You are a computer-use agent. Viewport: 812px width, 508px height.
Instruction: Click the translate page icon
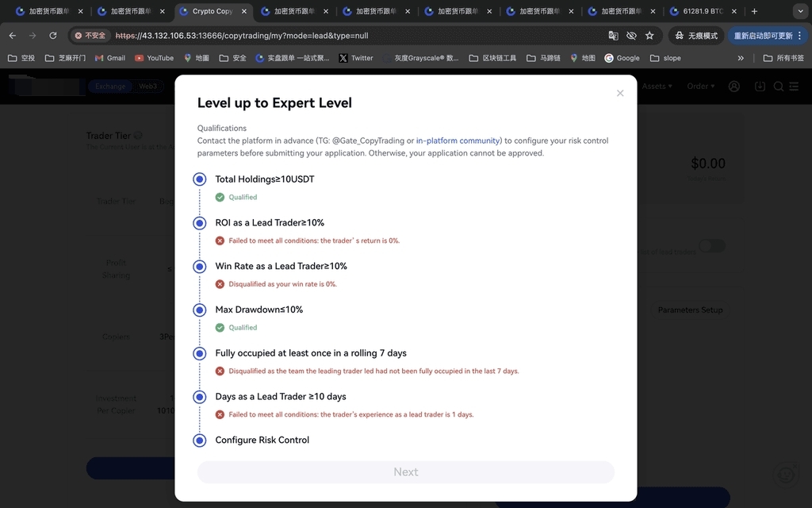(x=613, y=36)
